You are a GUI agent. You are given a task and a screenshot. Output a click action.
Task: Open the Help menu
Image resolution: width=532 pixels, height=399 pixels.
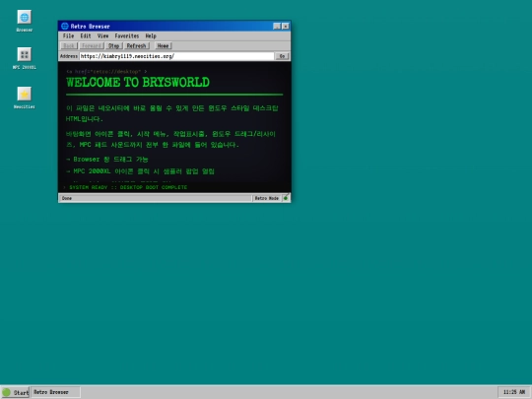click(x=151, y=36)
